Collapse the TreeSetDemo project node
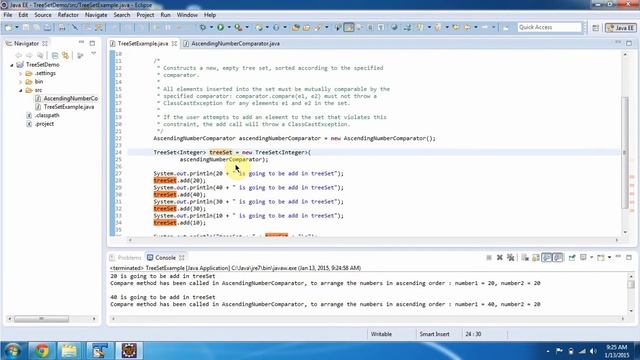 (12, 65)
